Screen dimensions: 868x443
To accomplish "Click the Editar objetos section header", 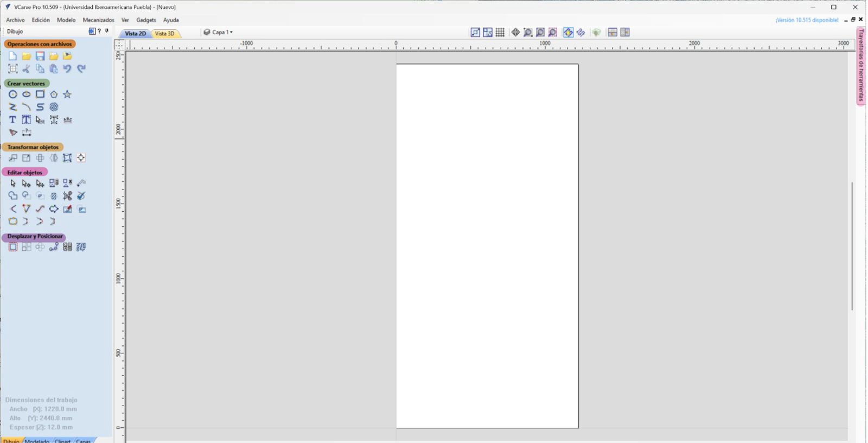I will pos(24,173).
